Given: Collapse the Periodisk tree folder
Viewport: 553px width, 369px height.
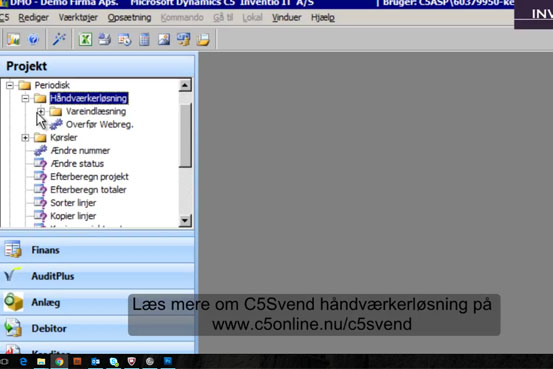Looking at the screenshot, I should coord(10,85).
